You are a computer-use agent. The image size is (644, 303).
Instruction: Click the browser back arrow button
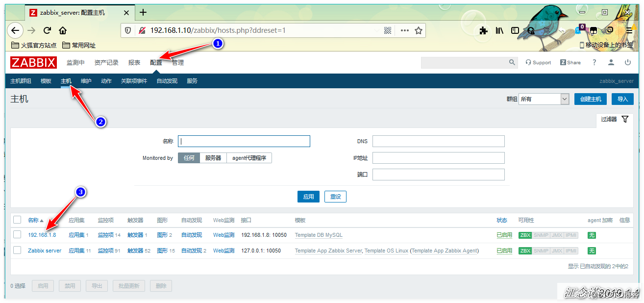click(15, 30)
